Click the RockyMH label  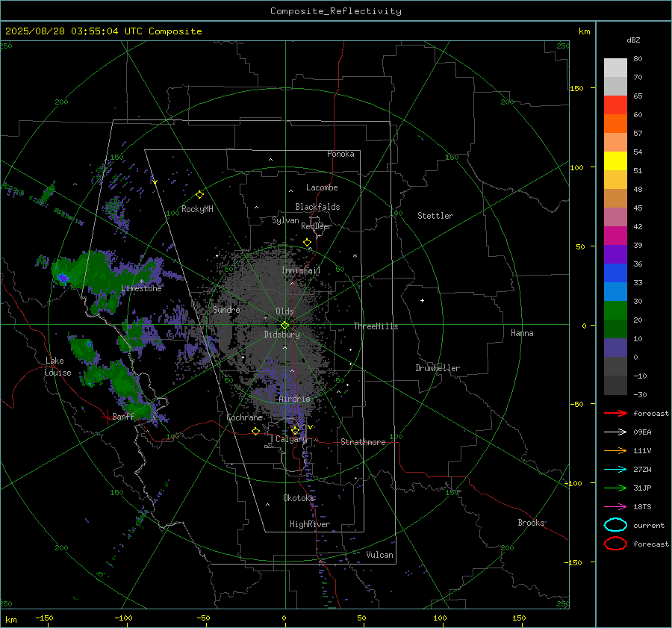[197, 209]
